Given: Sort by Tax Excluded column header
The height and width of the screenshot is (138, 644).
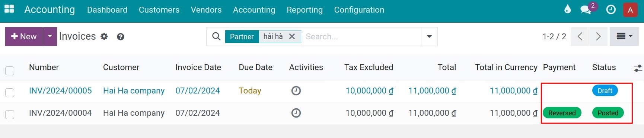Looking at the screenshot, I should pyautogui.click(x=369, y=67).
